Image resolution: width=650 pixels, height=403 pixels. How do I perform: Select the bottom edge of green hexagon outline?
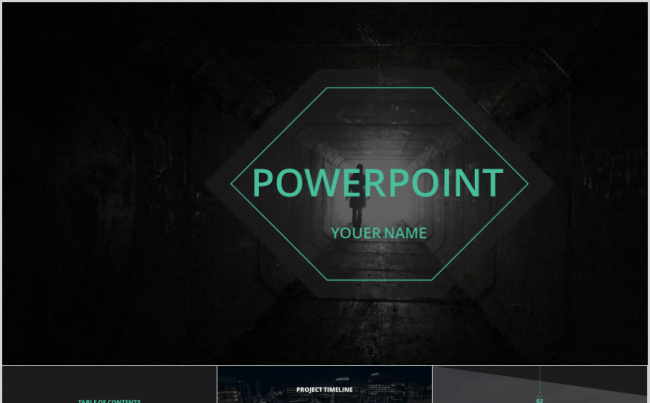click(x=379, y=280)
